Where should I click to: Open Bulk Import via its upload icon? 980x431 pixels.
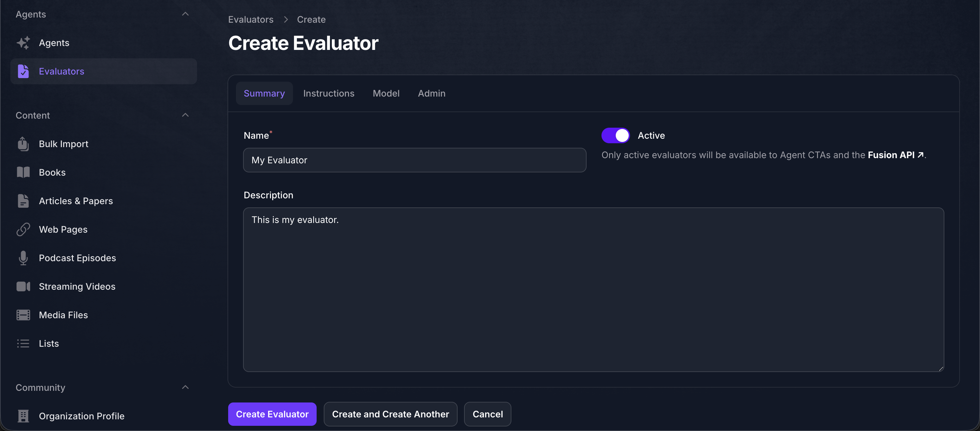tap(23, 144)
